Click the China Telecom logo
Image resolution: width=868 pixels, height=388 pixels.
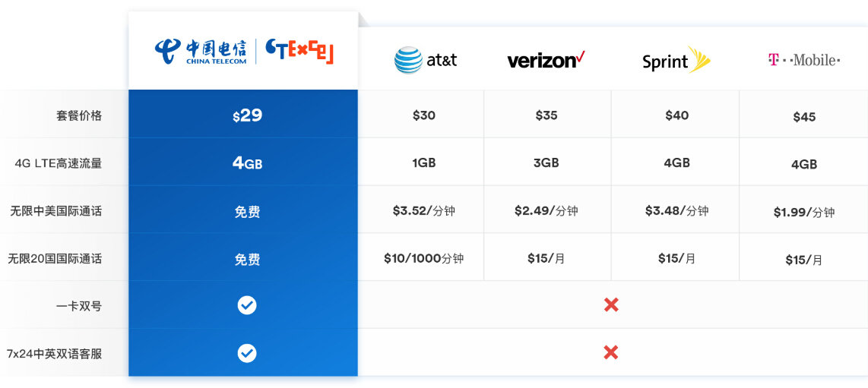(201, 52)
